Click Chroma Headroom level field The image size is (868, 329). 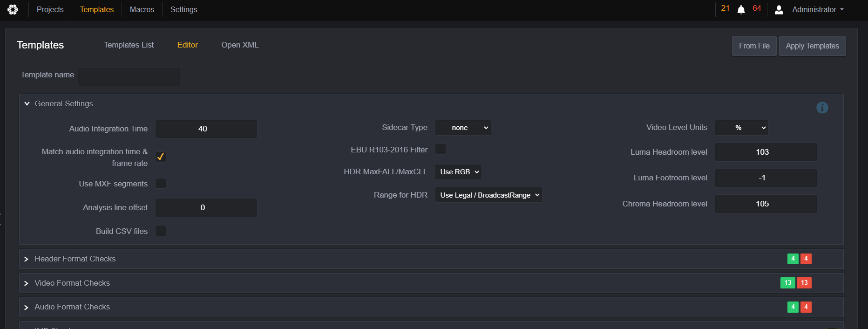[x=766, y=204]
